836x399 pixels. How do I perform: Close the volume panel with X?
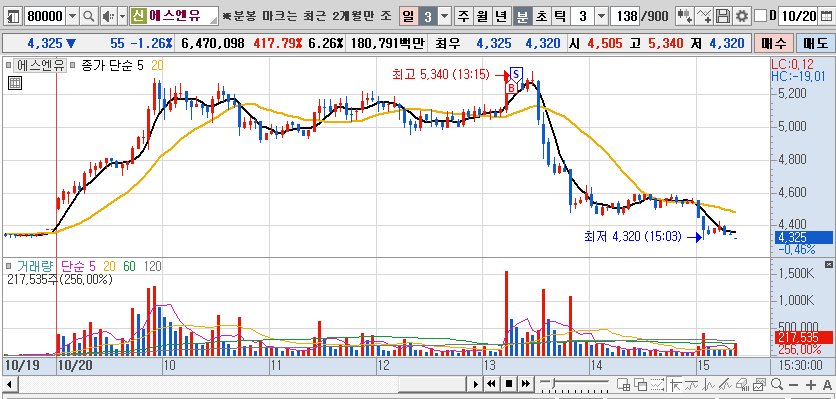(x=829, y=265)
